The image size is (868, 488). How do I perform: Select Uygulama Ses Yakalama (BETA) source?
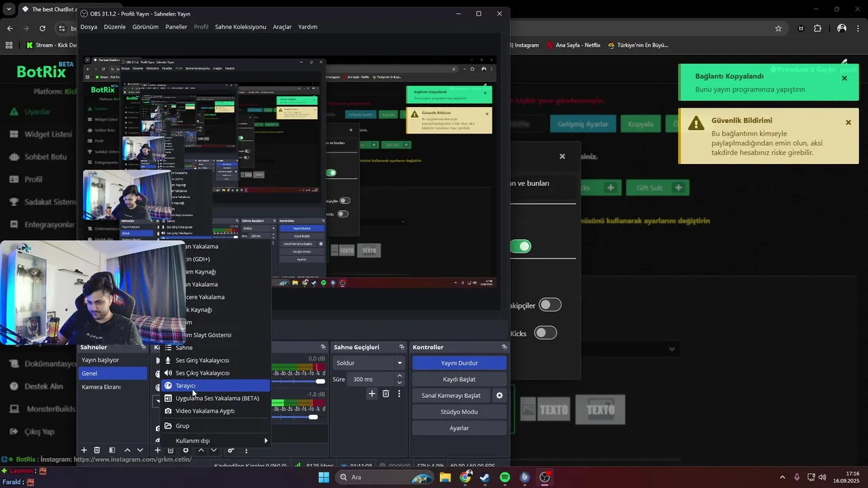[x=216, y=399]
